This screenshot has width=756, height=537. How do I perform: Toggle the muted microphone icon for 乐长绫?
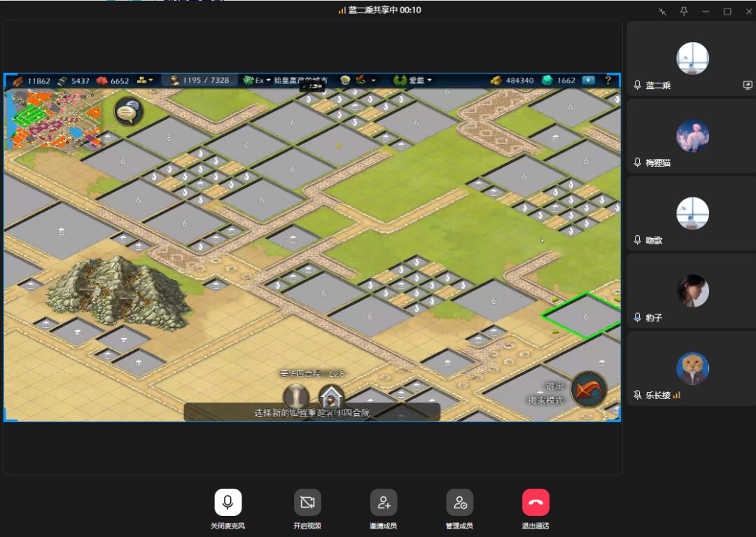[x=638, y=396]
